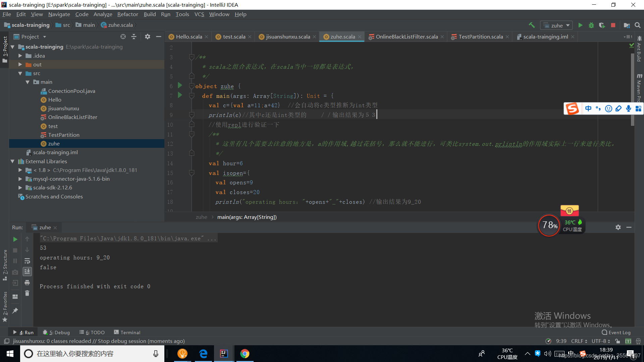
Task: Switch to Hello.scala tab
Action: [189, 37]
